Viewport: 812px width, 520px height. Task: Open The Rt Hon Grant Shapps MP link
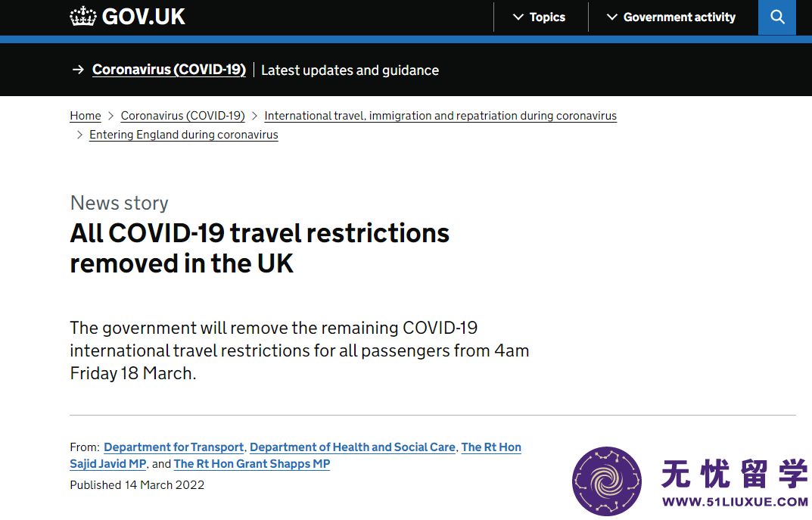[252, 463]
